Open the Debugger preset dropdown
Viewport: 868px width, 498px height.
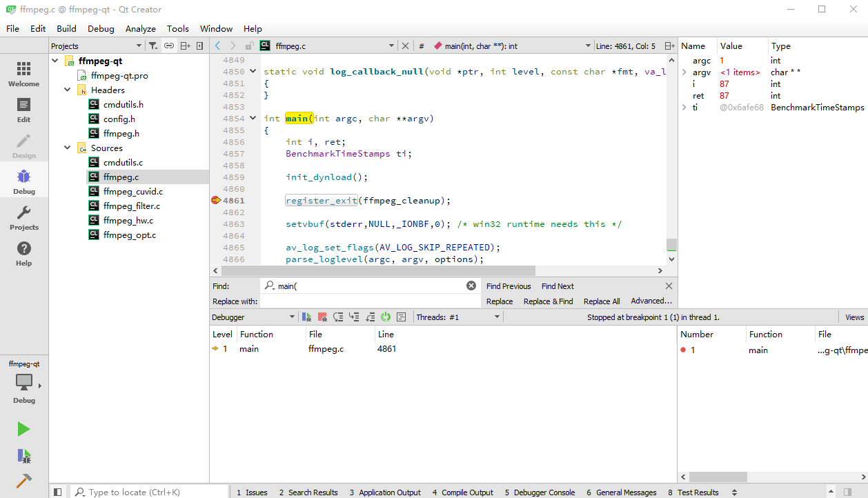253,317
